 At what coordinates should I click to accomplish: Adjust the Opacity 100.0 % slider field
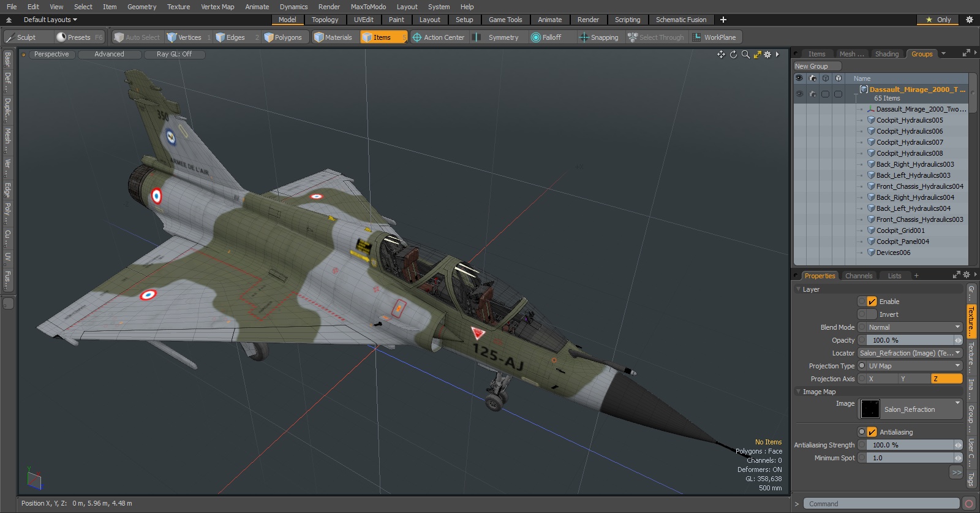point(910,340)
